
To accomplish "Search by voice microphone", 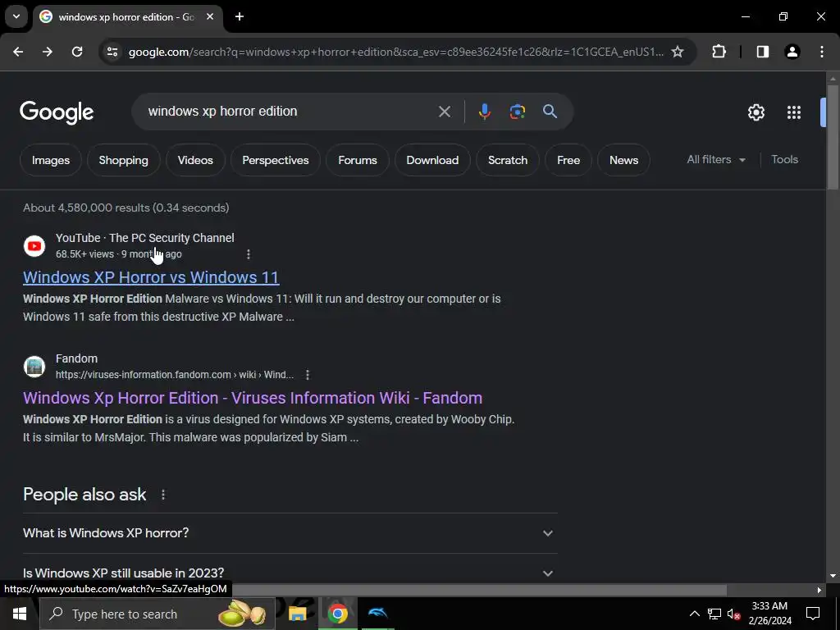I will 484,112.
